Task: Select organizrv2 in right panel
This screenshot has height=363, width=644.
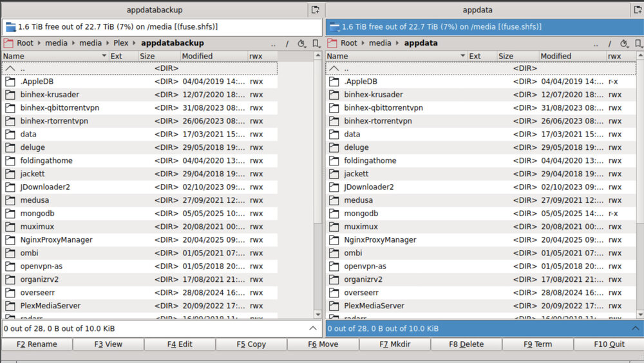Action: pyautogui.click(x=480, y=279)
